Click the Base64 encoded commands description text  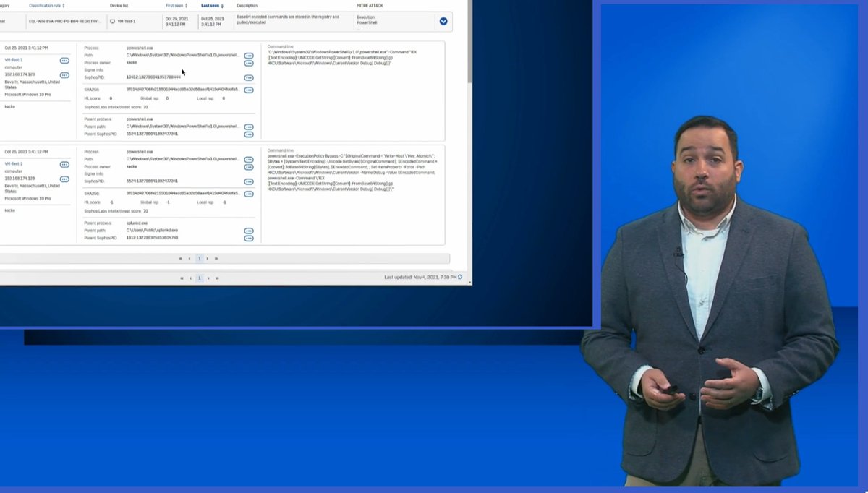288,19
